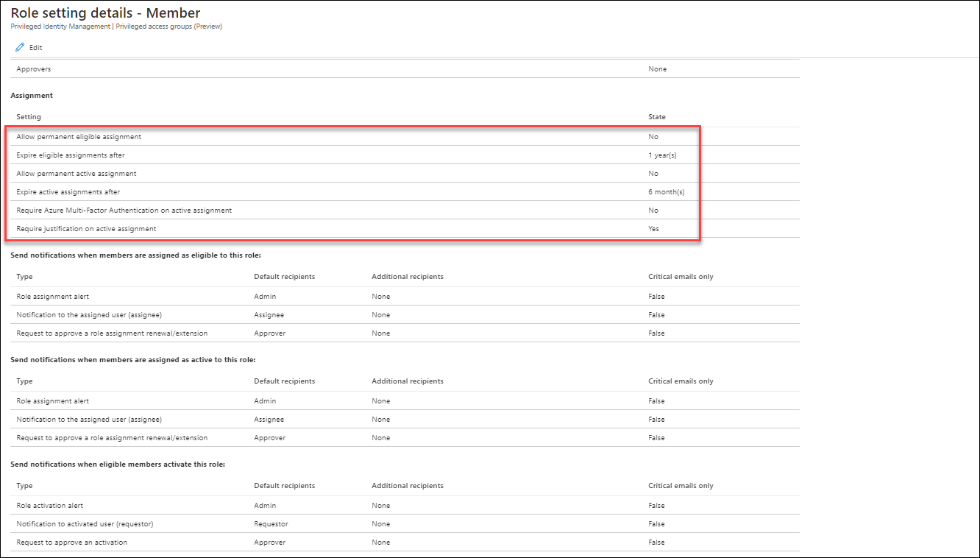This screenshot has height=558, width=980.
Task: Select the 'Role setting details - Member' heading
Action: point(105,13)
